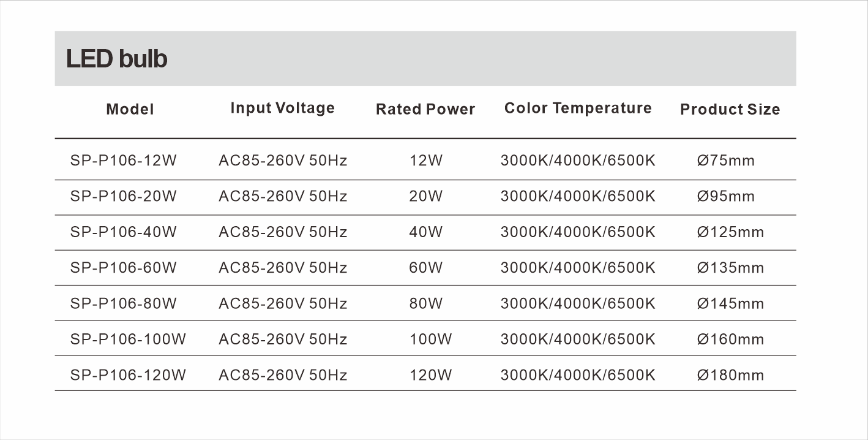
Task: Click the Input Voltage column header
Action: coord(282,108)
